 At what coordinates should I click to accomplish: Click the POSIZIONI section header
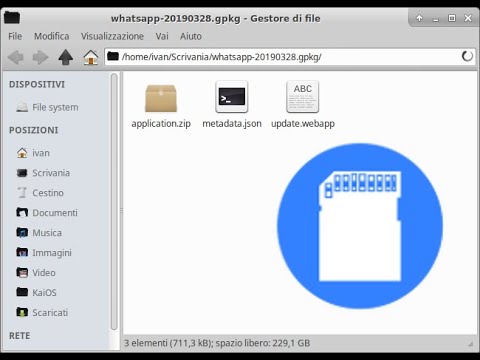click(x=34, y=130)
